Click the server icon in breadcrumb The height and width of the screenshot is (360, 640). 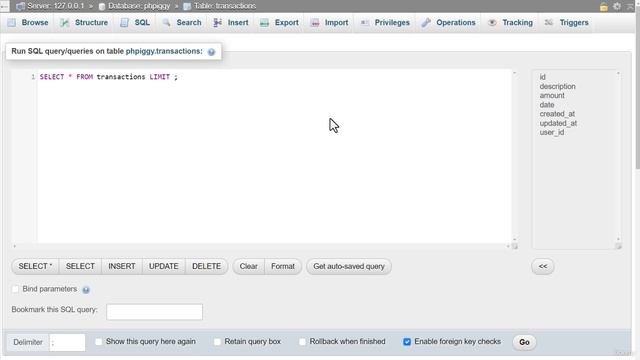[20, 7]
